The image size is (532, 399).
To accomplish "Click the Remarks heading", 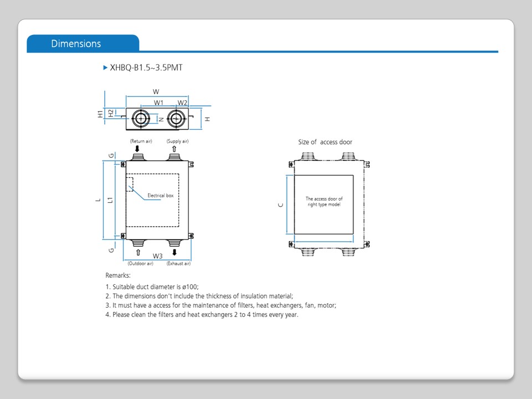I will pos(117,275).
